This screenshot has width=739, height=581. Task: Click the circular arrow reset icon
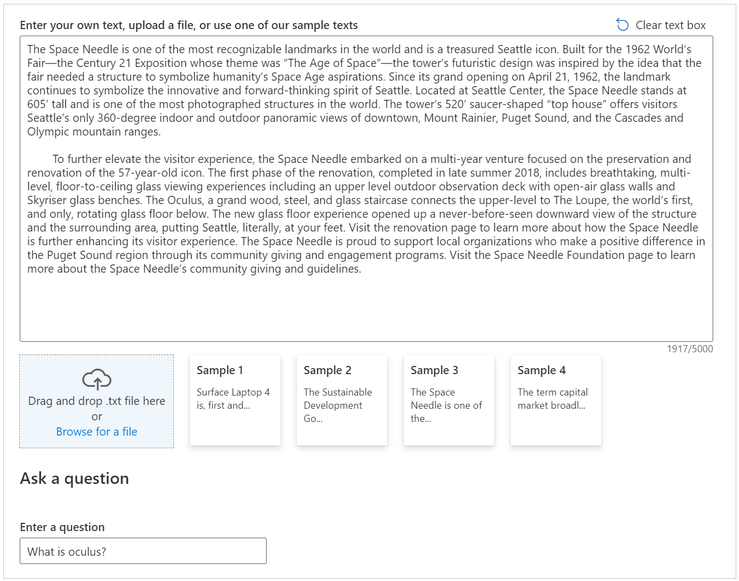pyautogui.click(x=622, y=25)
